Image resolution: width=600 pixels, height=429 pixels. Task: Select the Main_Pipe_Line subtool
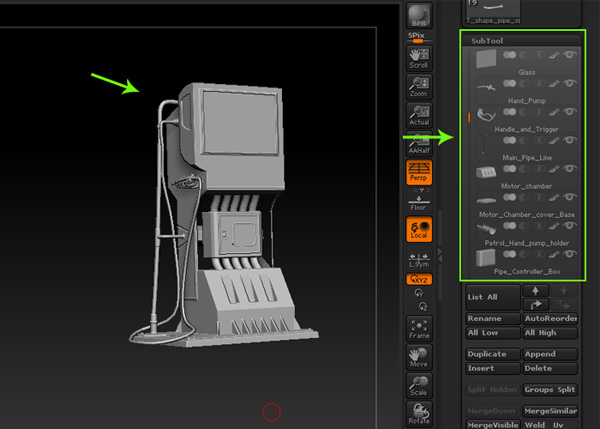click(526, 157)
